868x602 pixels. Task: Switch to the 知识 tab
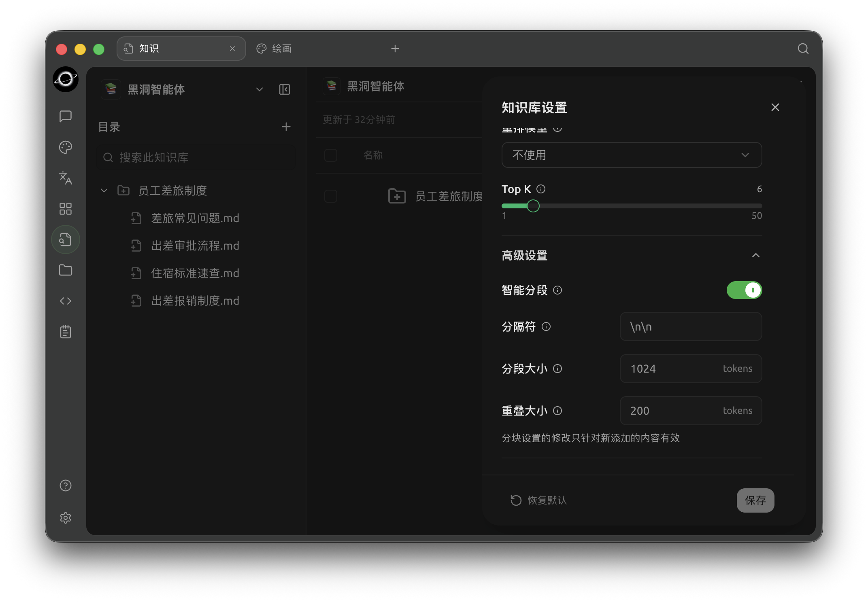point(181,49)
